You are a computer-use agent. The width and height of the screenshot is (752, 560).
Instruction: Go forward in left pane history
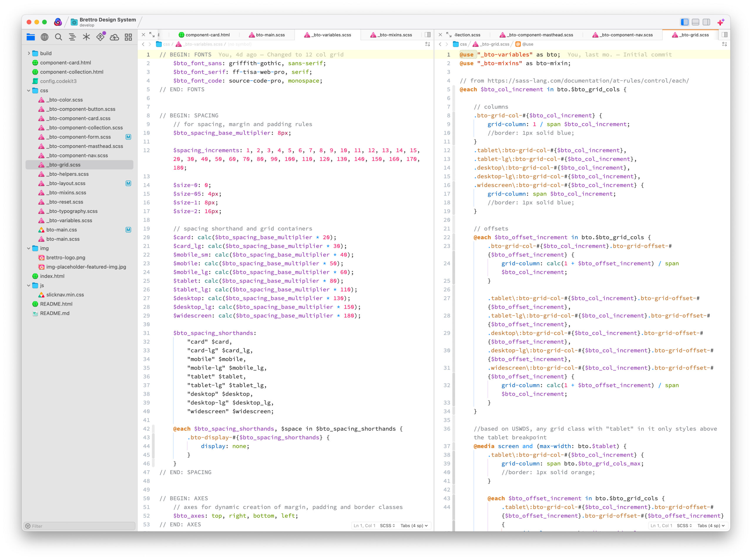click(150, 44)
